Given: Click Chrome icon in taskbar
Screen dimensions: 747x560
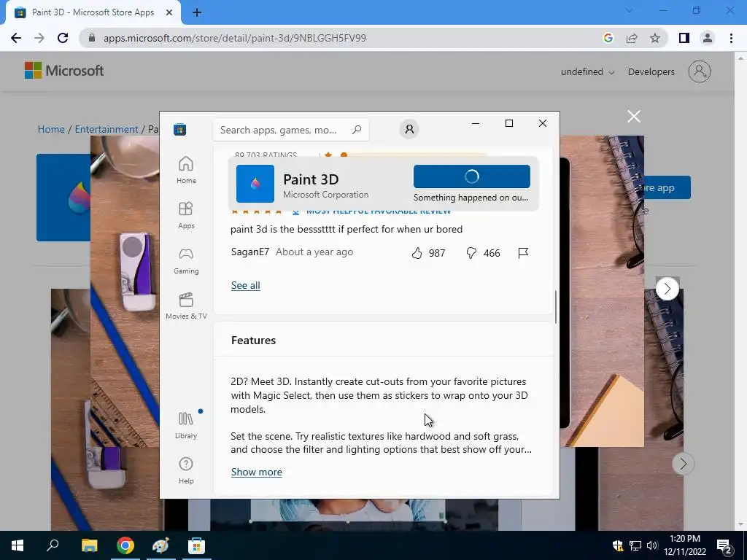Looking at the screenshot, I should [125, 545].
